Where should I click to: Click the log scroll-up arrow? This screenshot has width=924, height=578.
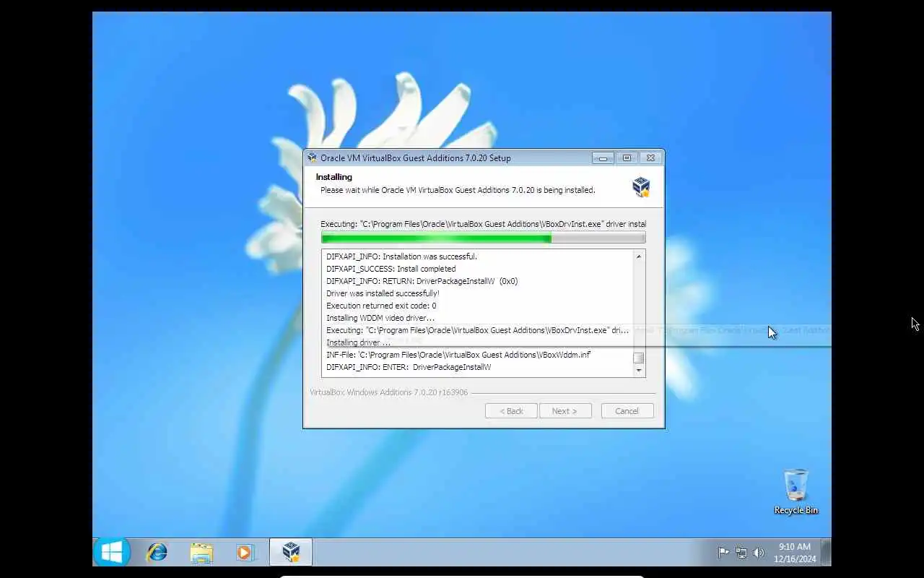[639, 256]
